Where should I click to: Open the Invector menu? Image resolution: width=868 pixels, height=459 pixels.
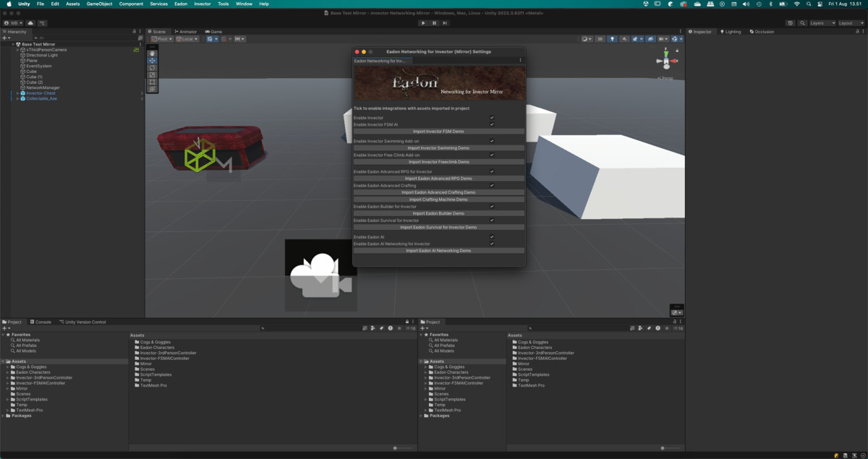pos(203,4)
